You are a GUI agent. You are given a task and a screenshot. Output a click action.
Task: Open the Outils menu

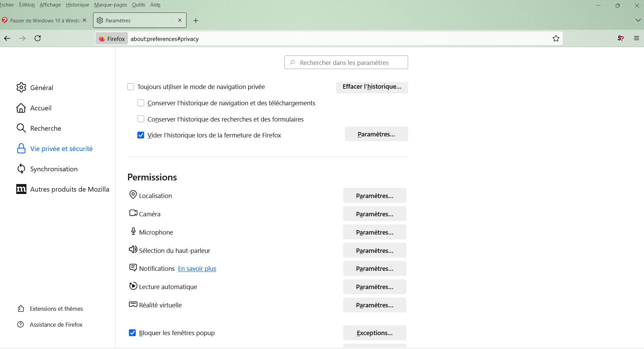138,5
